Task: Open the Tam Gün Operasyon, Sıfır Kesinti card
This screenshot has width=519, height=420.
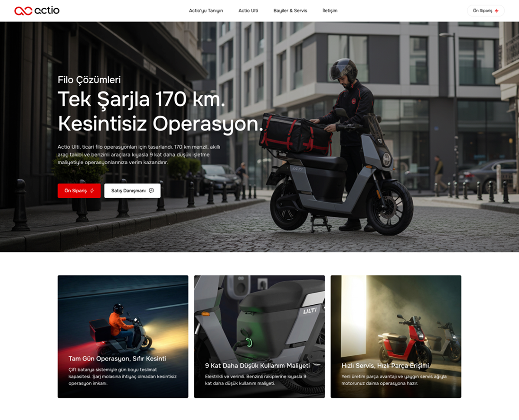Action: tap(123, 337)
